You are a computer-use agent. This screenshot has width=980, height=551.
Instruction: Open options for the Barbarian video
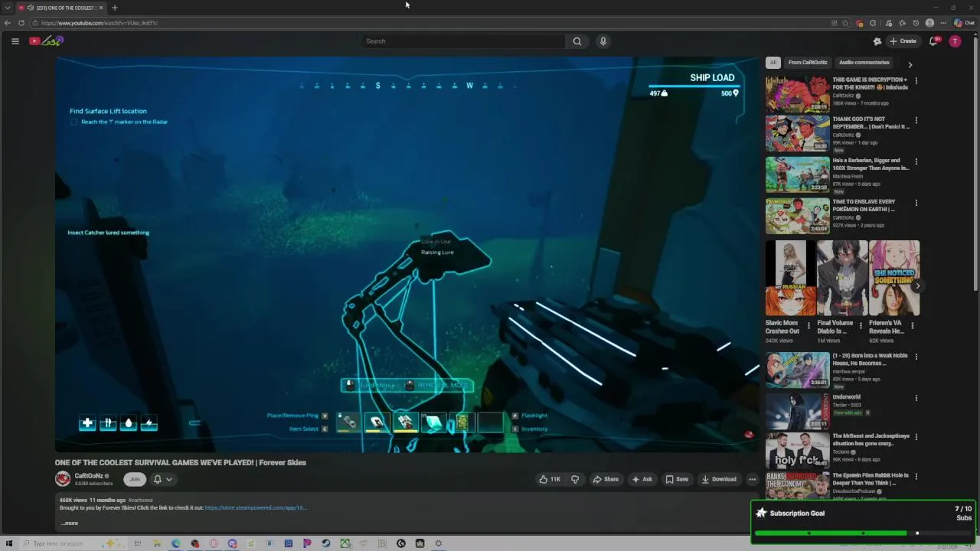(916, 161)
